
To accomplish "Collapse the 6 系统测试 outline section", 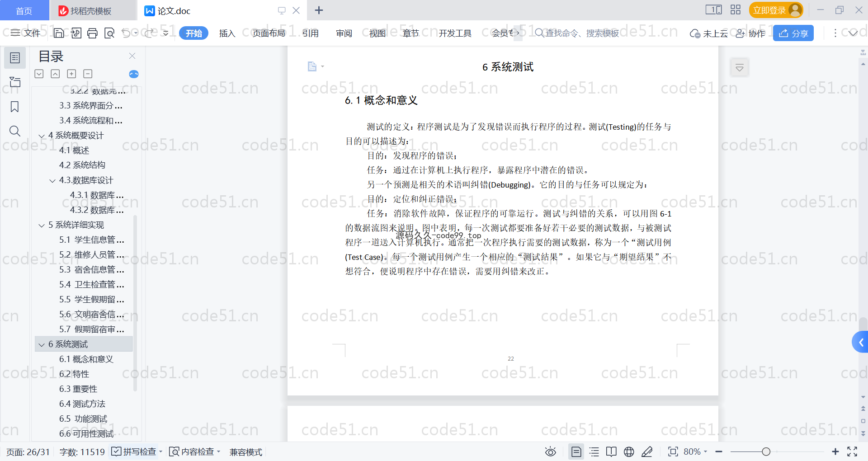I will (42, 344).
